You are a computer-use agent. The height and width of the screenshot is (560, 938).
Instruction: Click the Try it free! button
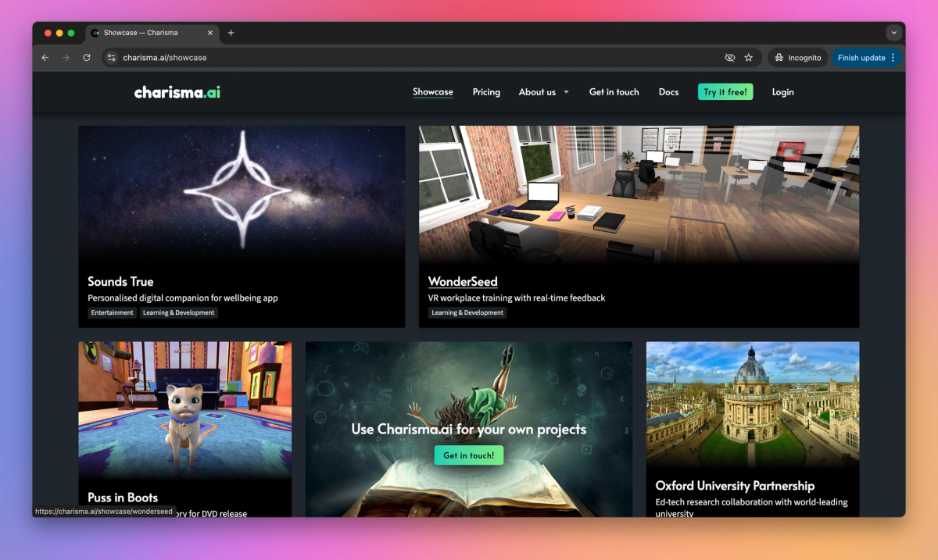(x=725, y=92)
